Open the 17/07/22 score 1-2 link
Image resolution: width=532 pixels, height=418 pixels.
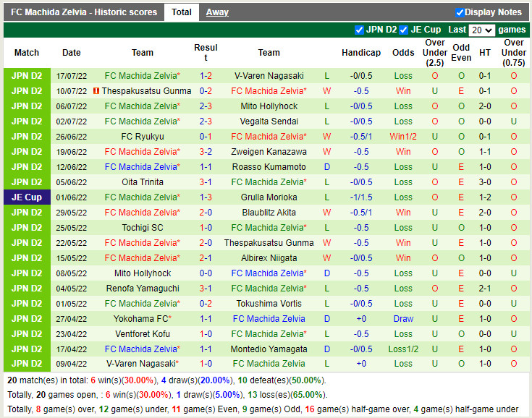point(206,76)
